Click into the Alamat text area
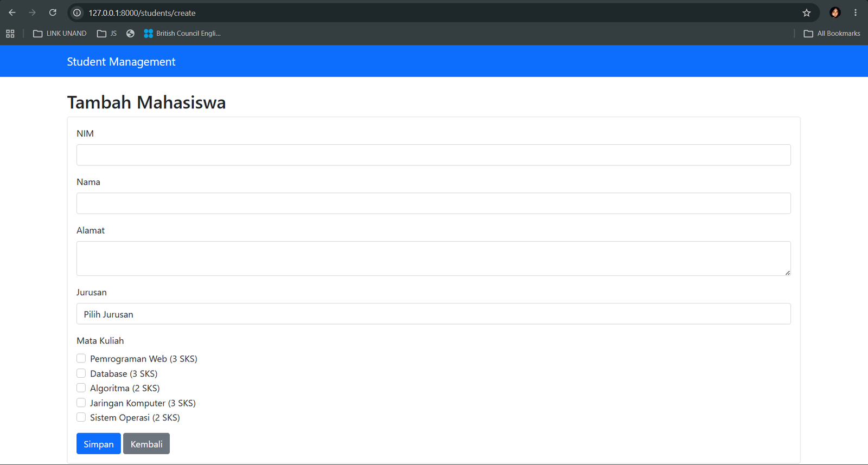 [x=433, y=259]
